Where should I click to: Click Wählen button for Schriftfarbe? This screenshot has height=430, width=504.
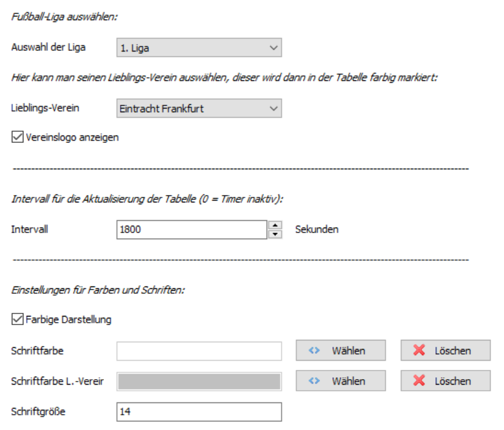[x=341, y=350]
